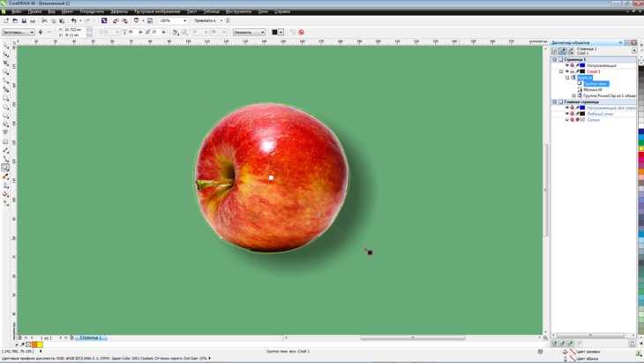Open the Эффекты menu

click(119, 11)
